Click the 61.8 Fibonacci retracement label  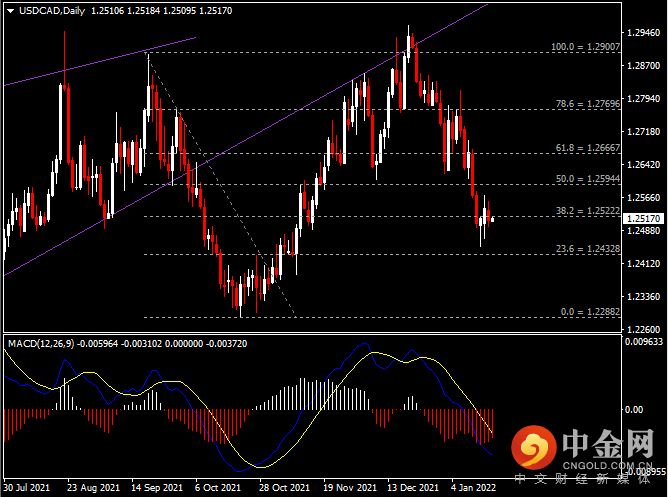pyautogui.click(x=587, y=147)
